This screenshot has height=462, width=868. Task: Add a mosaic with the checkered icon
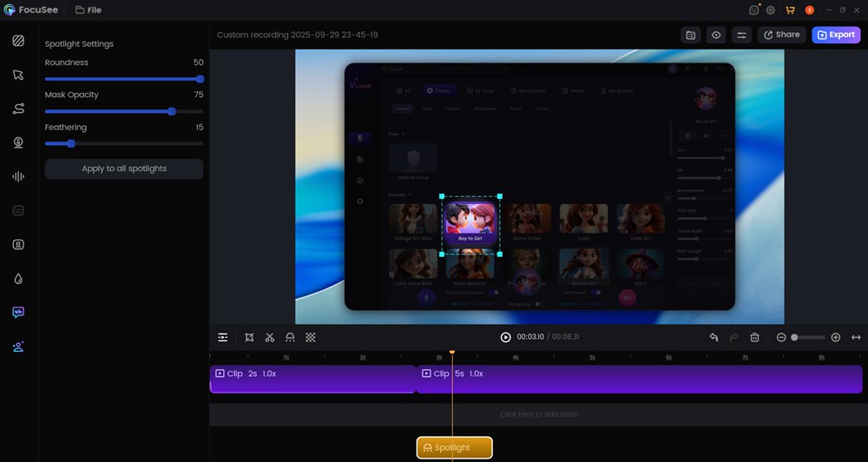(311, 337)
